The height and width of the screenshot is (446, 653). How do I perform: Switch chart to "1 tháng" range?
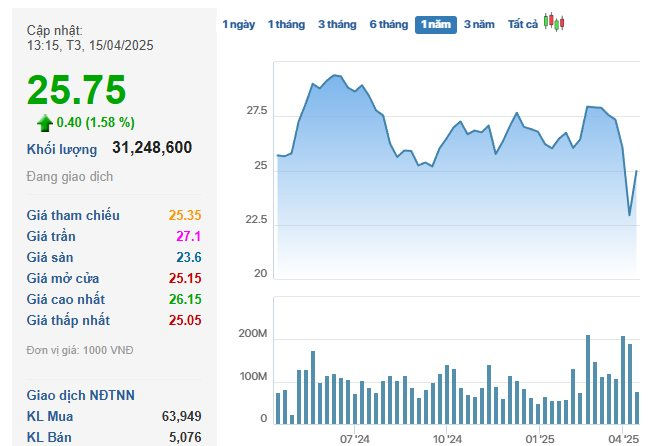(286, 23)
